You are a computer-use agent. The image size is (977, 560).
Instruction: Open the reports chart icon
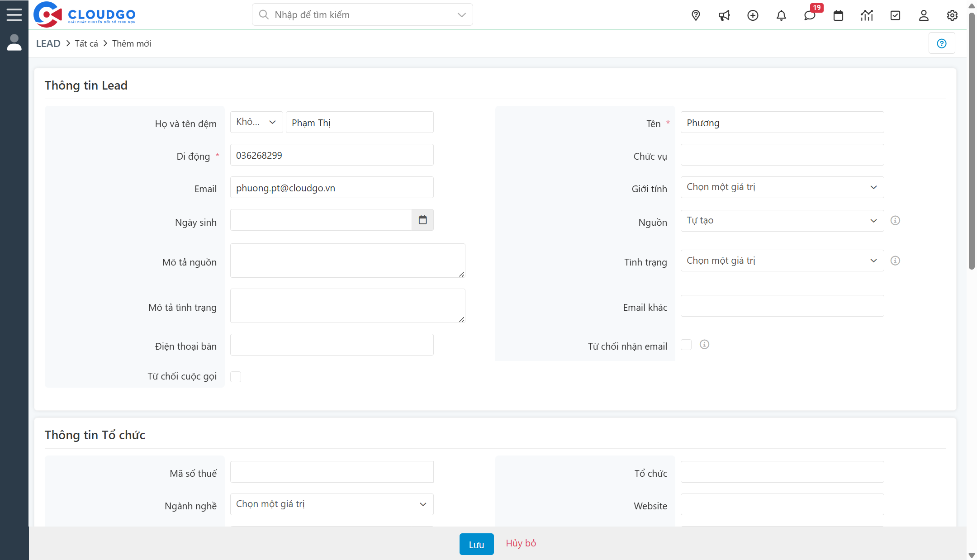coord(867,15)
